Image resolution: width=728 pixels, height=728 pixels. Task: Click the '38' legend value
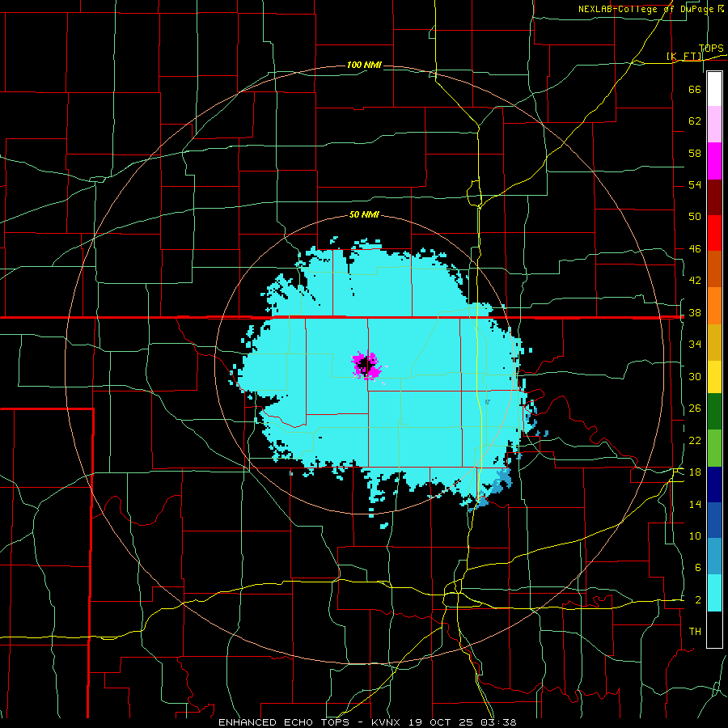point(695,312)
